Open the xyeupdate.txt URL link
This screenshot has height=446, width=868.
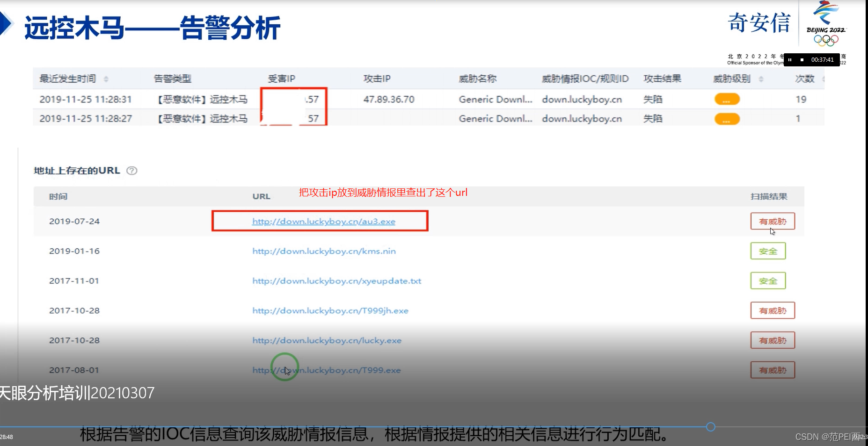(337, 281)
